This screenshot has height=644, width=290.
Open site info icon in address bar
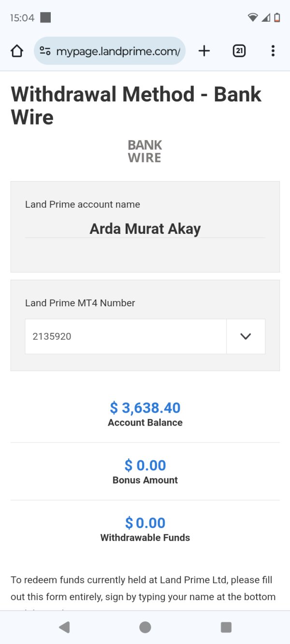click(45, 51)
